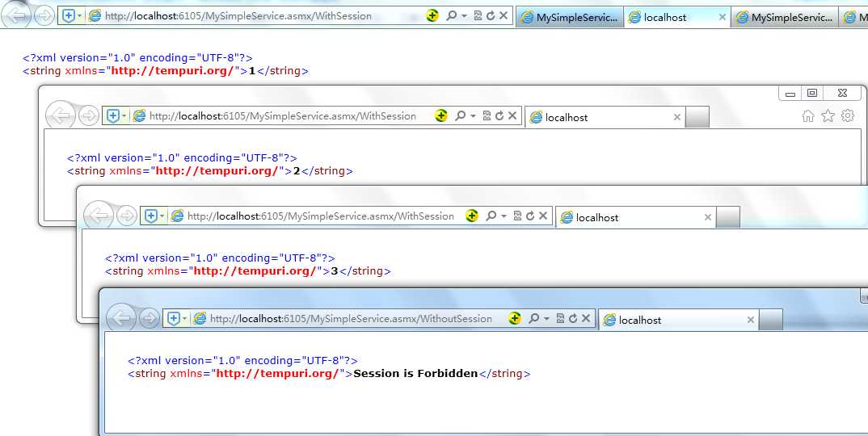
Task: Click search magnifier in result 3 window
Action: (491, 216)
